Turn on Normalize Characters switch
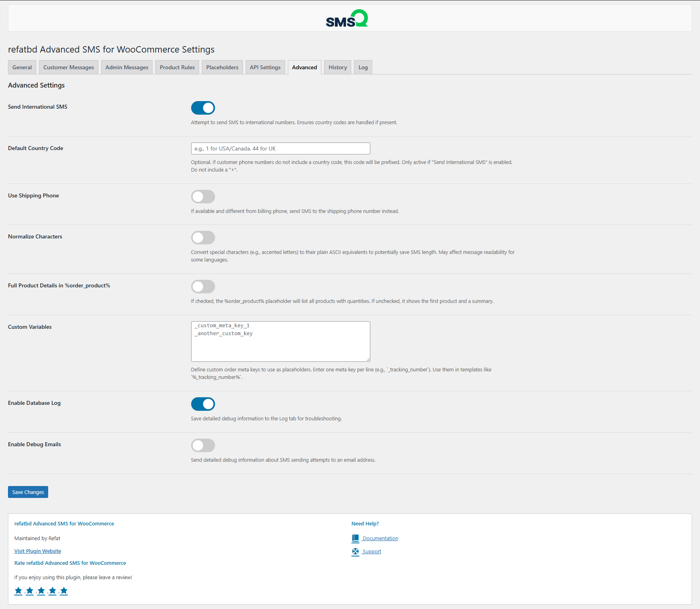This screenshot has width=700, height=609. (x=203, y=238)
